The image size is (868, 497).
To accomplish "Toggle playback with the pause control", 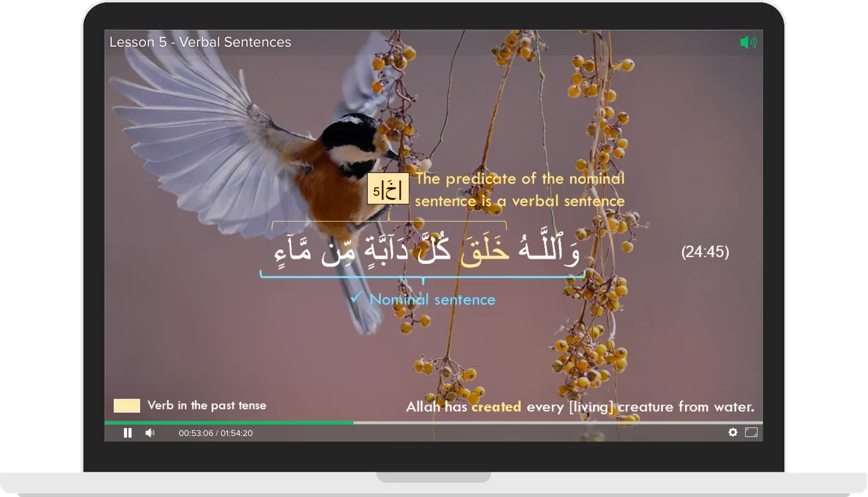I will tap(128, 433).
